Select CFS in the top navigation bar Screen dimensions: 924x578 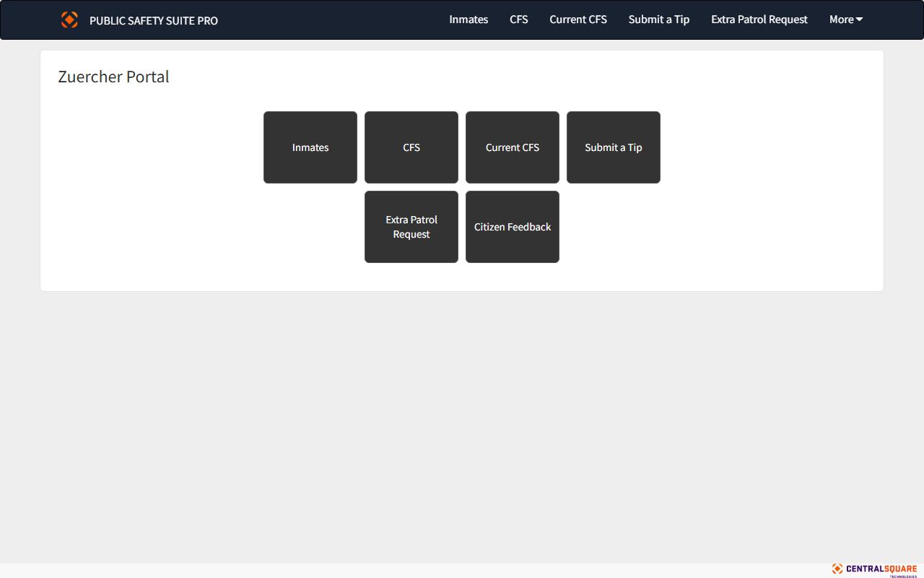coord(518,20)
